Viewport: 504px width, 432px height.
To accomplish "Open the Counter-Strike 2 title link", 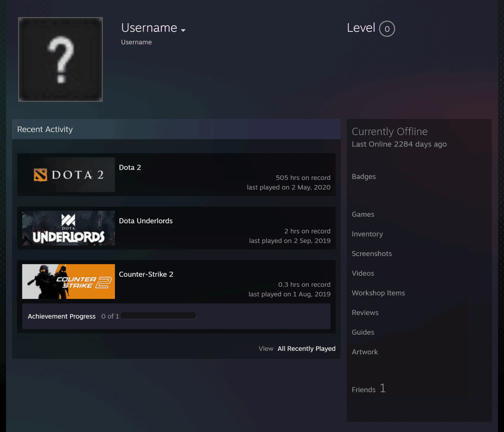I will pyautogui.click(x=146, y=274).
